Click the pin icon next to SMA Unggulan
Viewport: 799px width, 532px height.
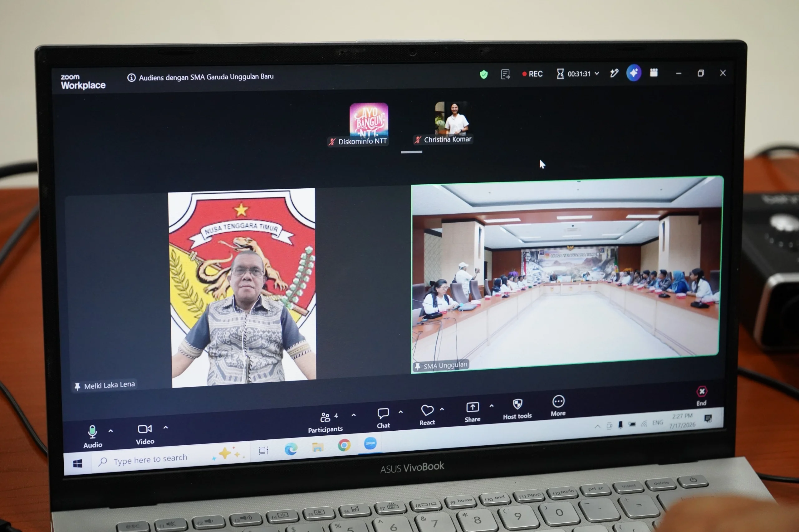coord(417,367)
